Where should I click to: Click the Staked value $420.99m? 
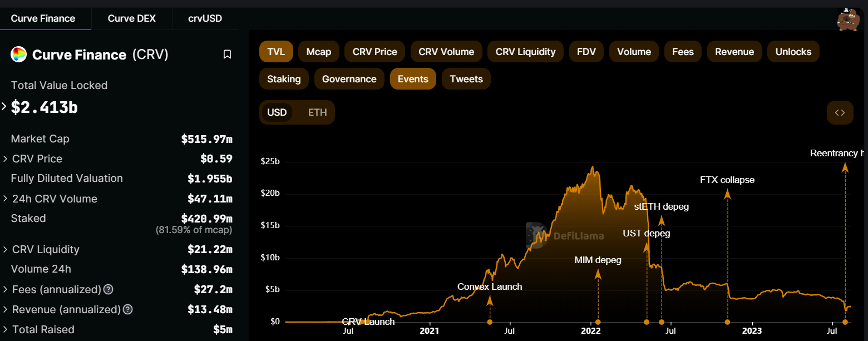click(206, 219)
